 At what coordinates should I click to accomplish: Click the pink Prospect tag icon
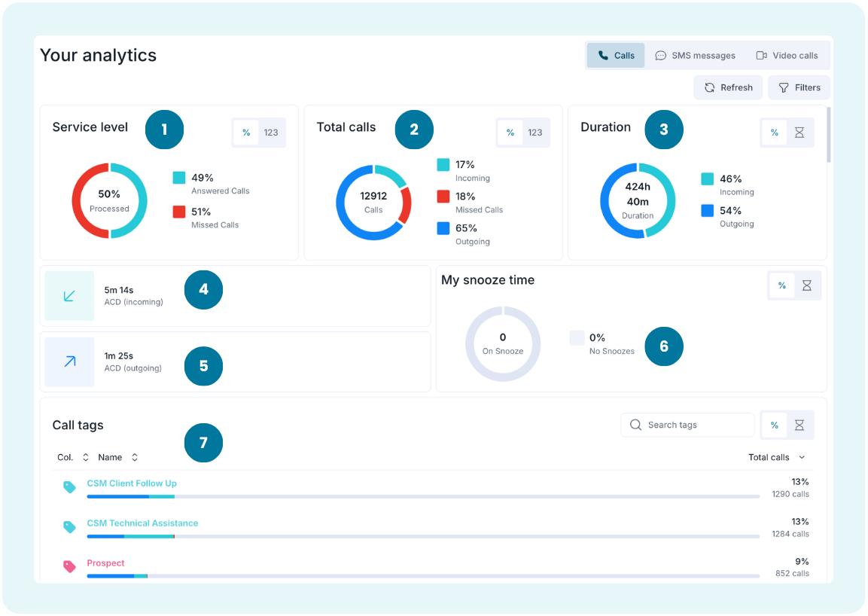(x=69, y=566)
